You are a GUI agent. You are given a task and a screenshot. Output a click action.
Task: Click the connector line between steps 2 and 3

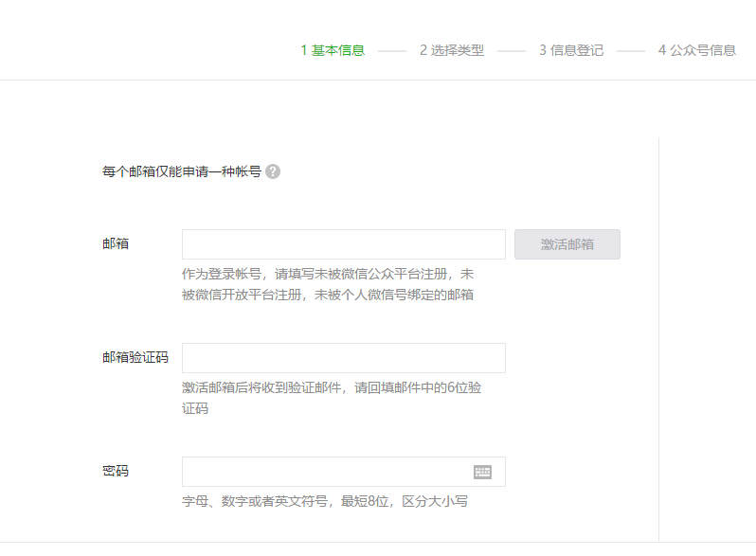512,51
